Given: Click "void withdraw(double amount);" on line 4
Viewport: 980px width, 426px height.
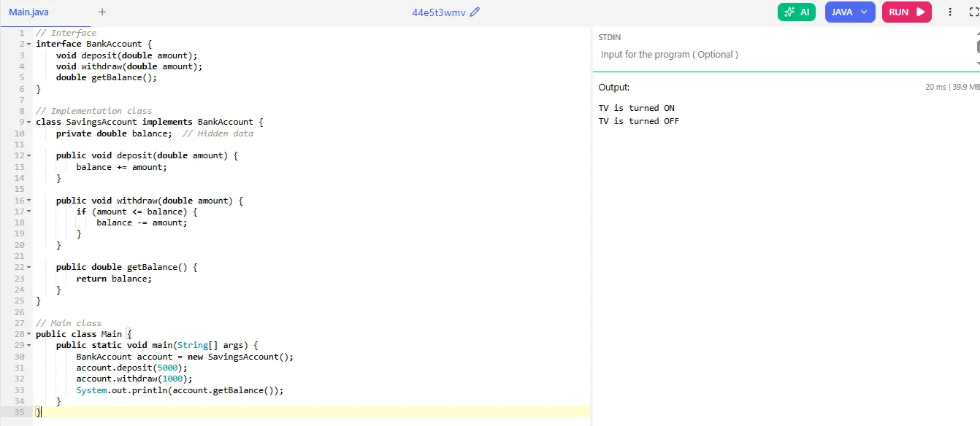Looking at the screenshot, I should click(x=129, y=66).
